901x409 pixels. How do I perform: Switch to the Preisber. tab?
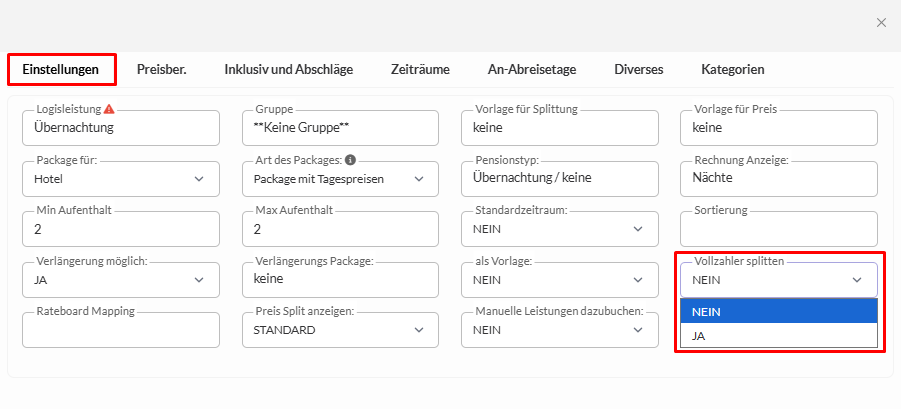click(162, 70)
